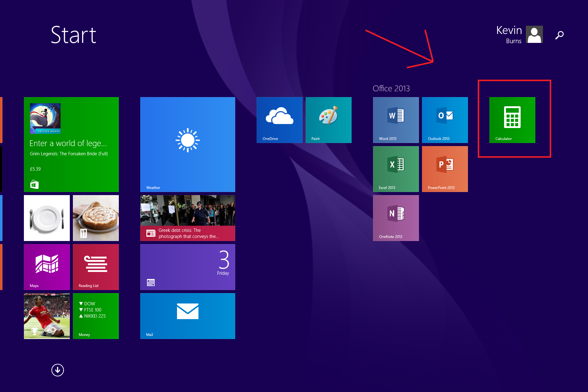
Task: Open Outlook 2013 tile
Action: pos(445,120)
